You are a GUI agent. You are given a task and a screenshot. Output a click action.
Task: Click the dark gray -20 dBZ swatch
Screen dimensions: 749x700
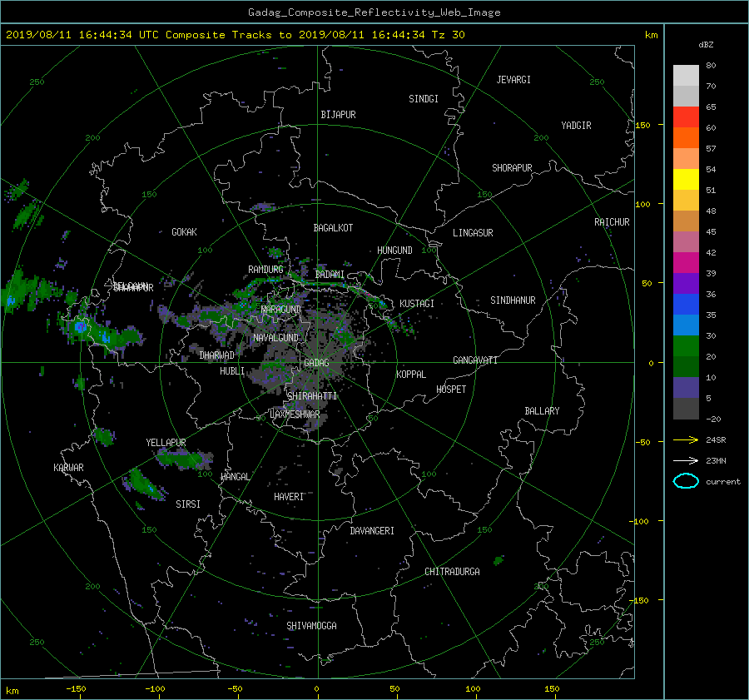click(x=686, y=409)
